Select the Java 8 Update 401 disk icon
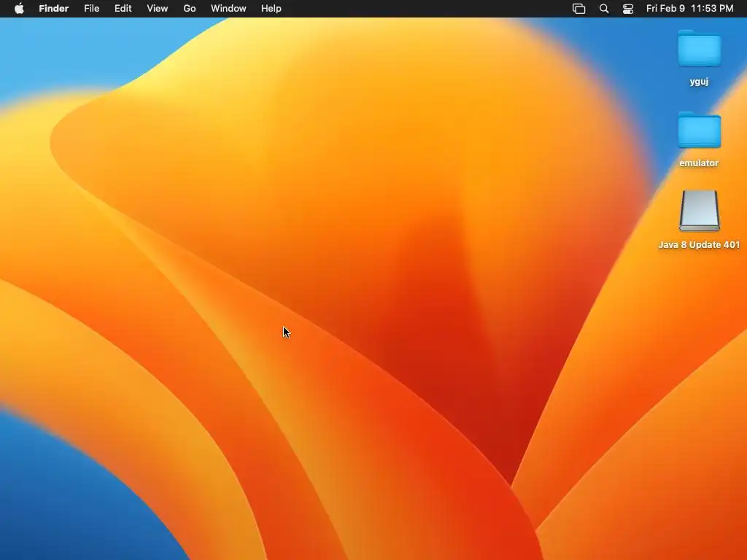Screen dimensions: 747x560 [x=699, y=211]
